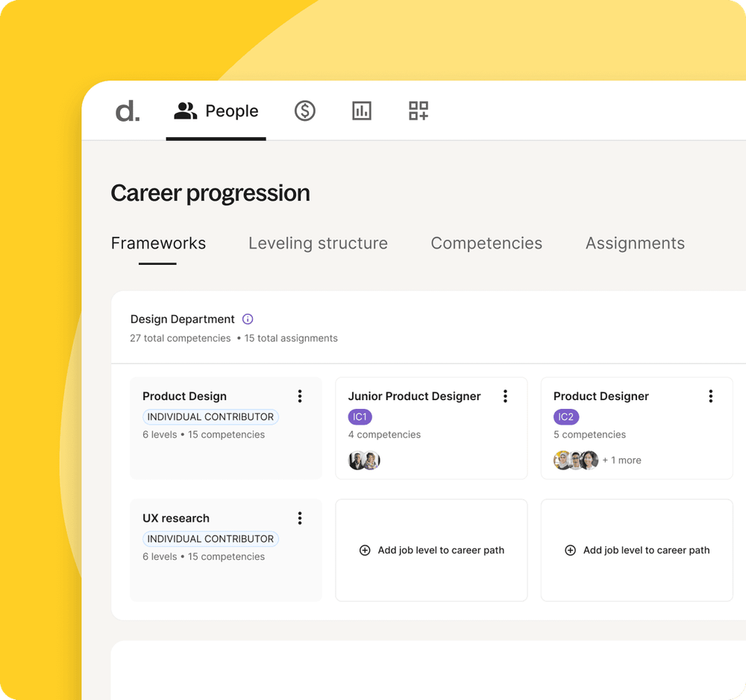746x700 pixels.
Task: Open the compensation dollar icon
Action: 304,110
